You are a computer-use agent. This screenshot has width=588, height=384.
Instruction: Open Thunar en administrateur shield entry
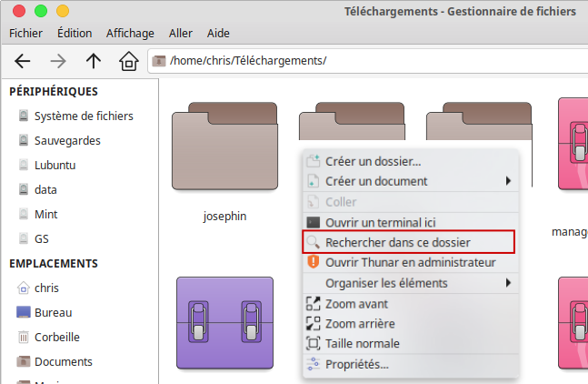pyautogui.click(x=411, y=262)
